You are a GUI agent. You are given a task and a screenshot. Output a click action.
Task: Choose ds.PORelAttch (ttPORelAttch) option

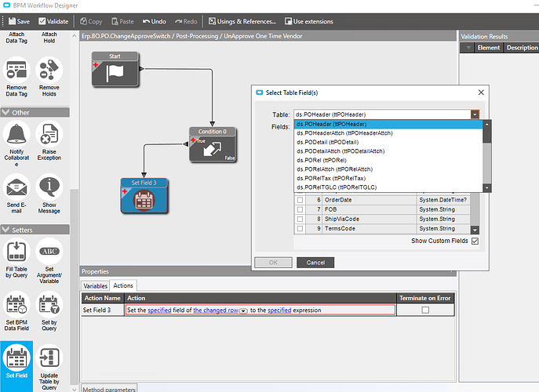[x=388, y=169]
